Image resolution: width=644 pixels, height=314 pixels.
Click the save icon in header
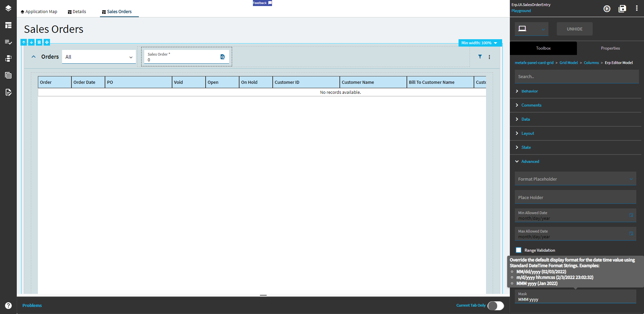click(622, 9)
